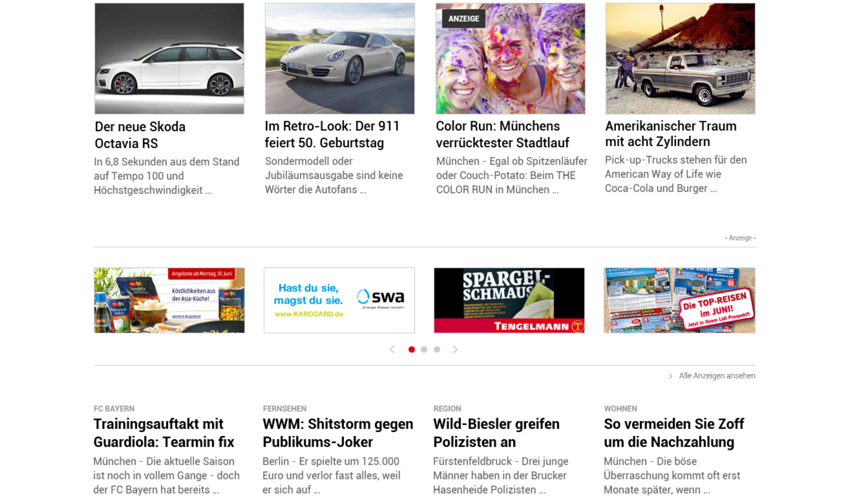The width and height of the screenshot is (851, 504).
Task: Open the REGION category label
Action: pyautogui.click(x=447, y=408)
